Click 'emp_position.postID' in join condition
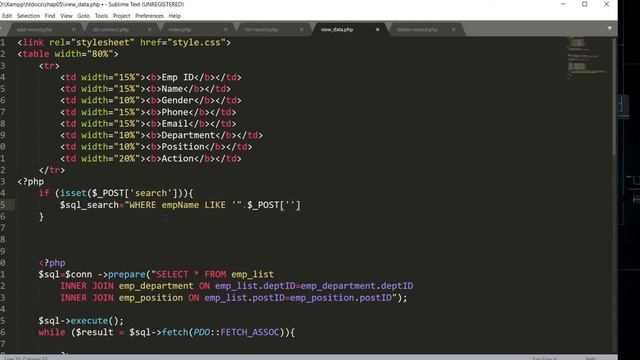Screen dimensions: 640x360 coord(341,298)
